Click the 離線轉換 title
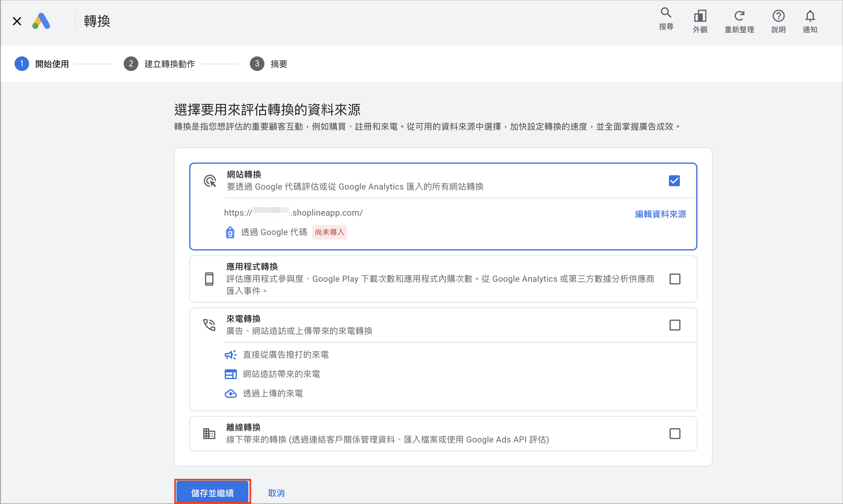843x504 pixels. [x=243, y=427]
